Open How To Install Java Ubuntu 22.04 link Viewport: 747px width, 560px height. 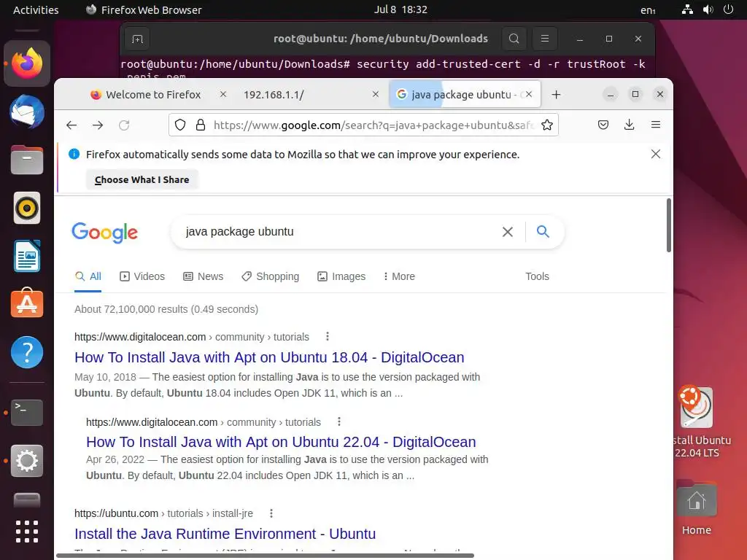[x=281, y=442]
